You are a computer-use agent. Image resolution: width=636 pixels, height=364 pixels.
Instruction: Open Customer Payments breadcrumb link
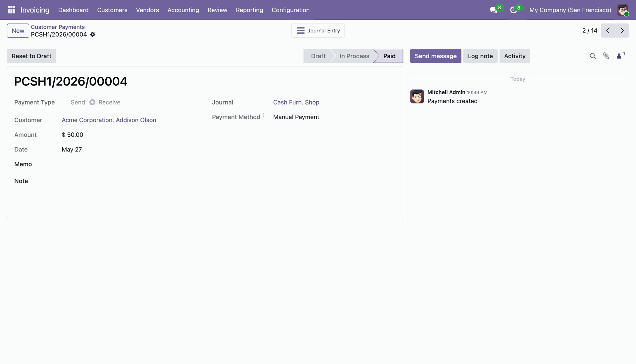click(58, 27)
